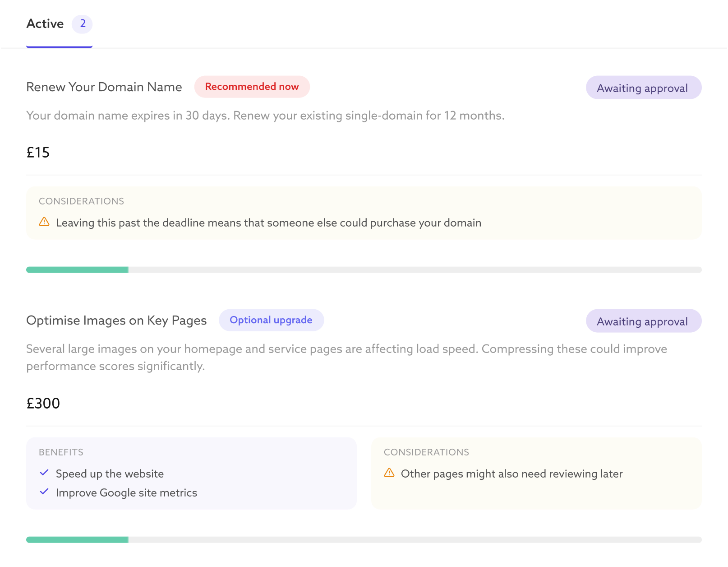The width and height of the screenshot is (728, 567).
Task: Click the £300 price
Action: click(43, 404)
